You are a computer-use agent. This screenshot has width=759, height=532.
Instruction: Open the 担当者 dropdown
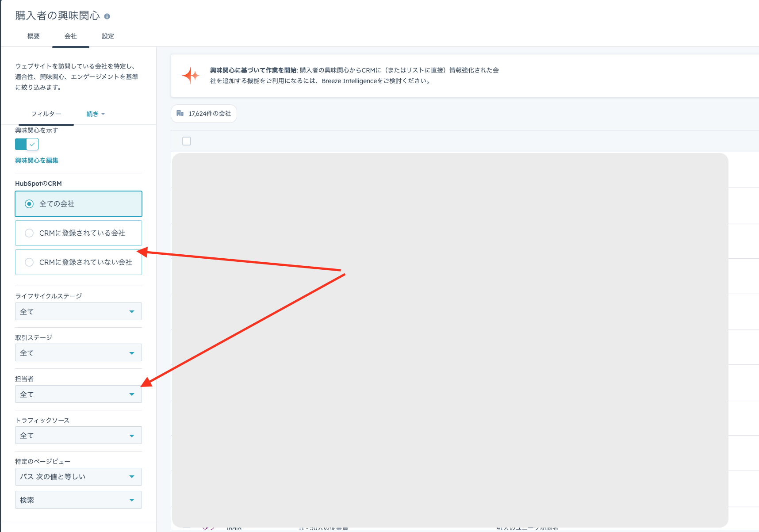pos(78,394)
